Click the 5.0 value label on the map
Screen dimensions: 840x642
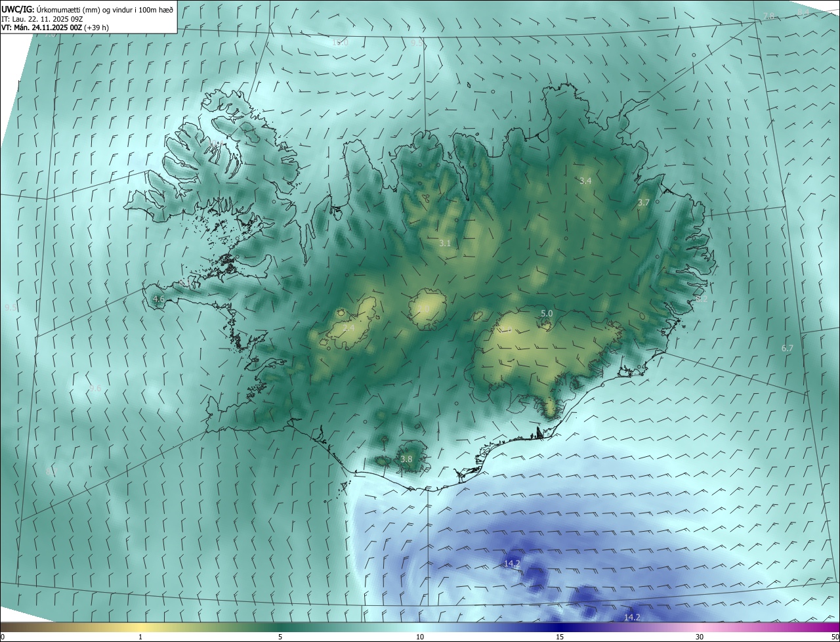pos(547,314)
